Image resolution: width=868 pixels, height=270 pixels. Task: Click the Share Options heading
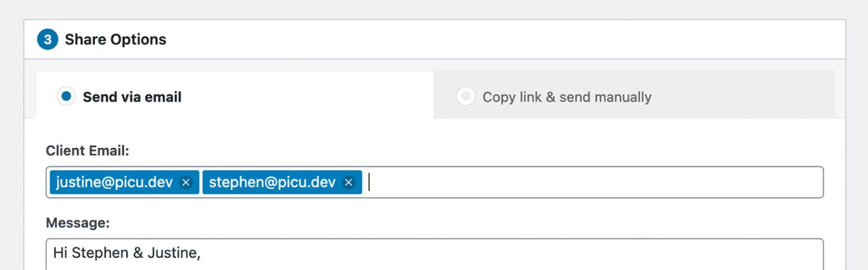click(116, 40)
